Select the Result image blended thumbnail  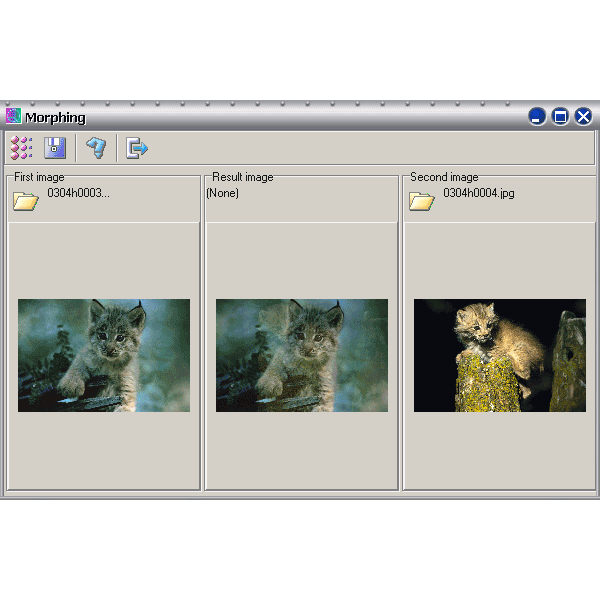tap(302, 355)
